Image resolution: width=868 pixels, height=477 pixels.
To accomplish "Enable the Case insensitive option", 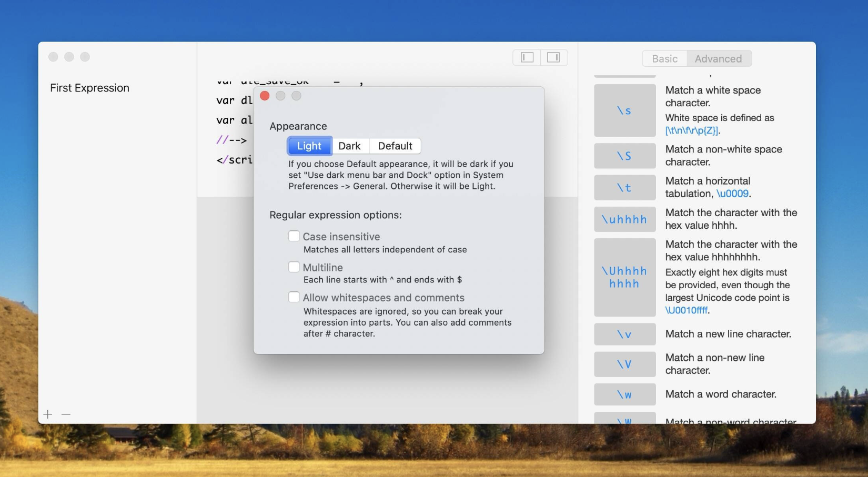I will [x=294, y=236].
